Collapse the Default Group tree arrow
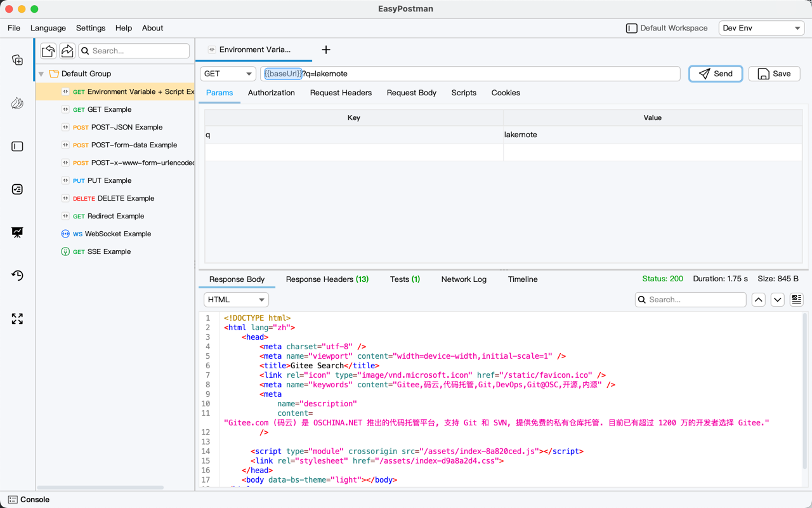The width and height of the screenshot is (812, 508). (x=41, y=74)
